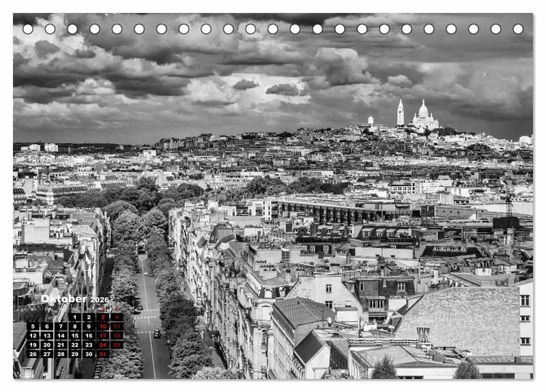Pick Sunday October 4 red date
This screenshot has height=392, width=546.
(117, 317)
